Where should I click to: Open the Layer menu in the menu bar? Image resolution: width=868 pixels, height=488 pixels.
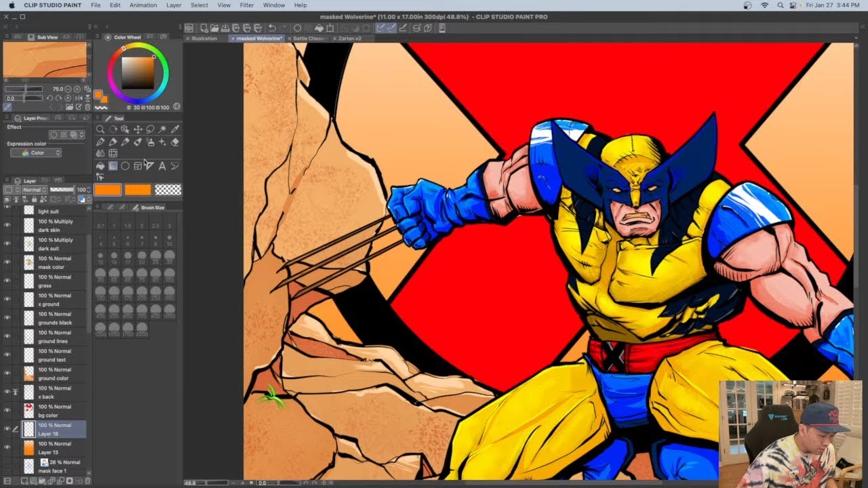click(174, 5)
